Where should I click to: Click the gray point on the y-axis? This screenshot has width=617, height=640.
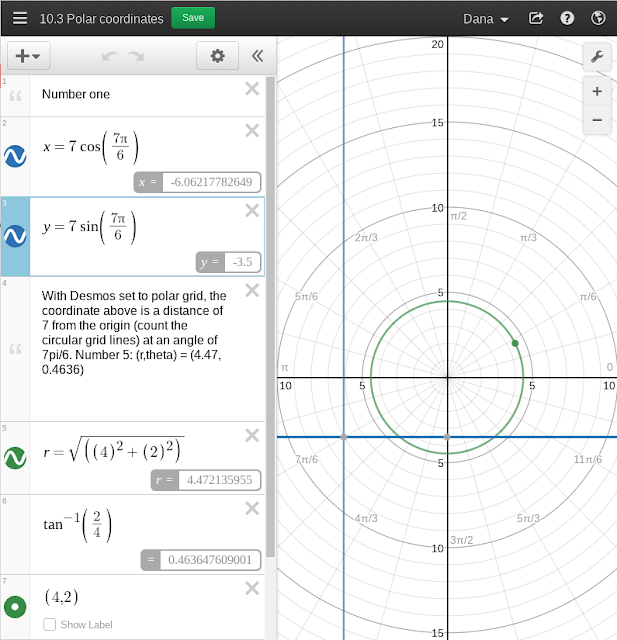click(447, 437)
